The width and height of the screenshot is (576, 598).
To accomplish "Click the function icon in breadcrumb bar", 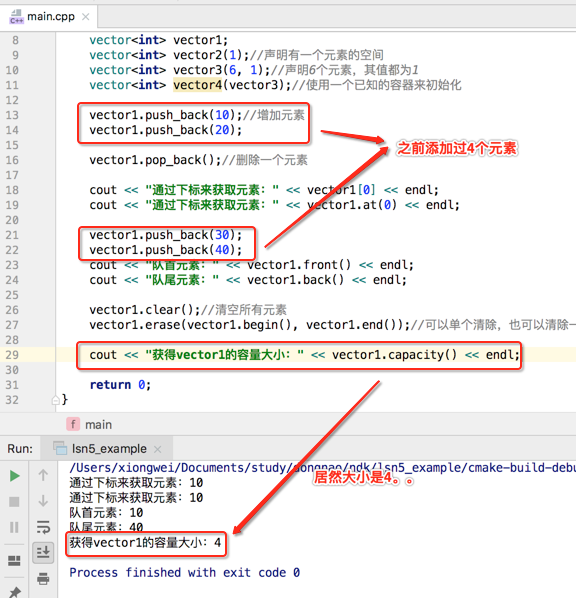I will [73, 424].
